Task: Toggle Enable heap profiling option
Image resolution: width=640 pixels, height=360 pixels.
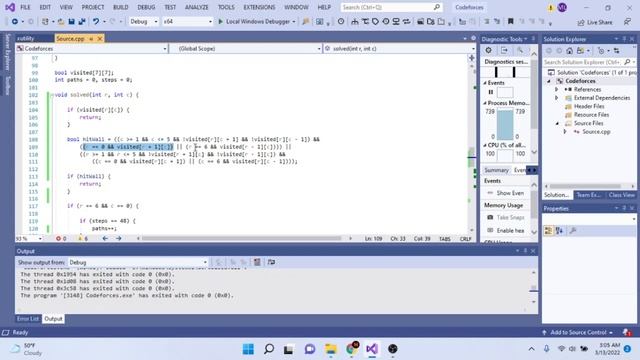Action: coord(507,231)
